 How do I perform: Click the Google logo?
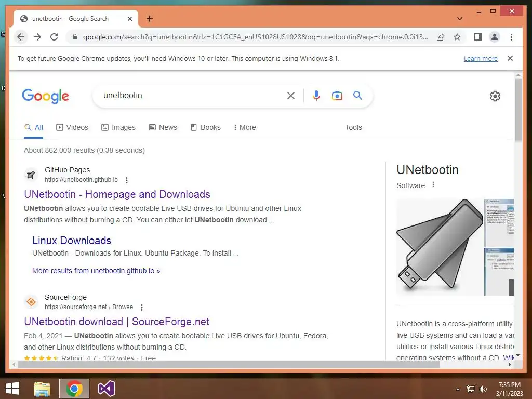coord(46,96)
